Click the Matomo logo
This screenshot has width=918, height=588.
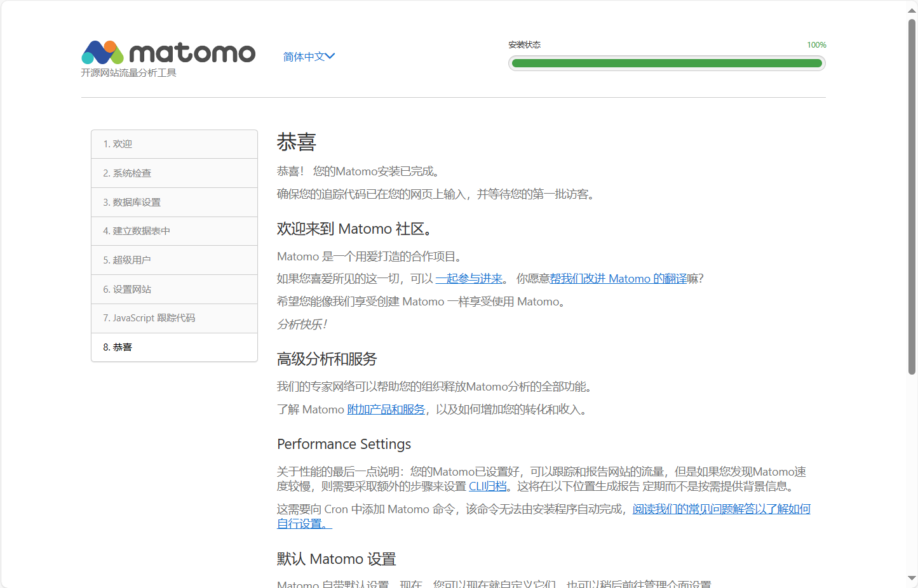tap(168, 53)
